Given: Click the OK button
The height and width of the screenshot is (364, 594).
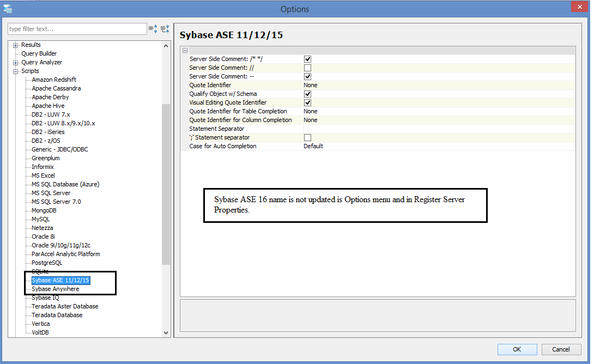Looking at the screenshot, I should point(517,349).
